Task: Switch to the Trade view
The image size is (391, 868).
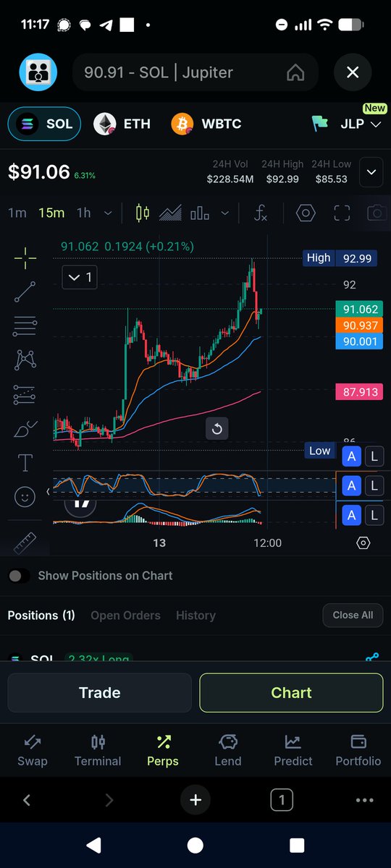Action: pos(99,693)
